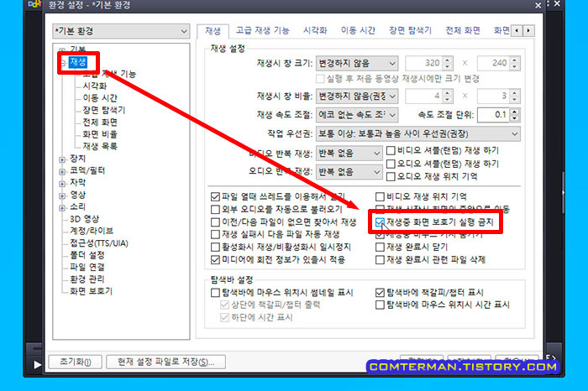
Task: Open the *기본 환경 profile dropdown
Action: [x=121, y=31]
